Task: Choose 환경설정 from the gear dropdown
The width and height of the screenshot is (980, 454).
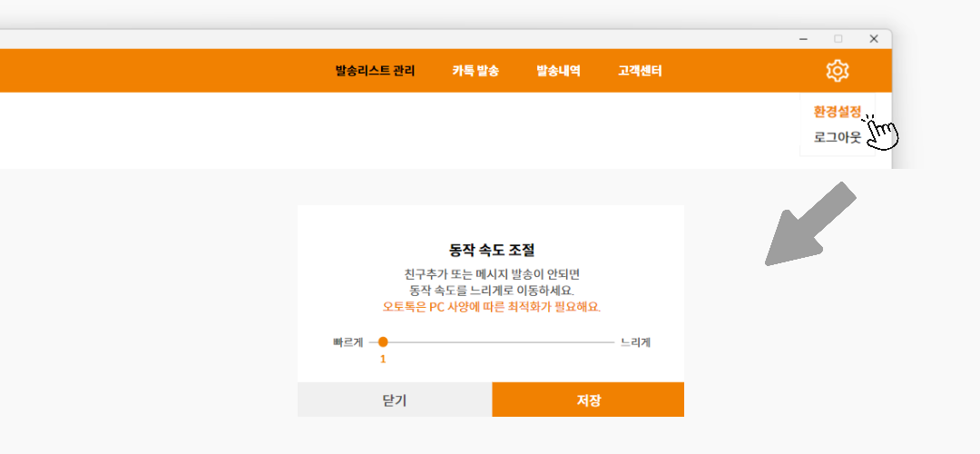Action: (x=837, y=112)
